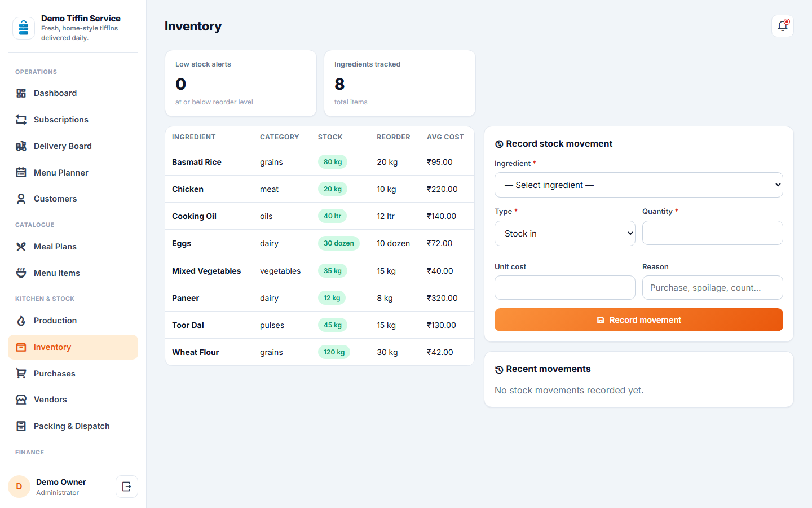Click the STOCK column header
This screenshot has width=812, height=508.
(330, 137)
